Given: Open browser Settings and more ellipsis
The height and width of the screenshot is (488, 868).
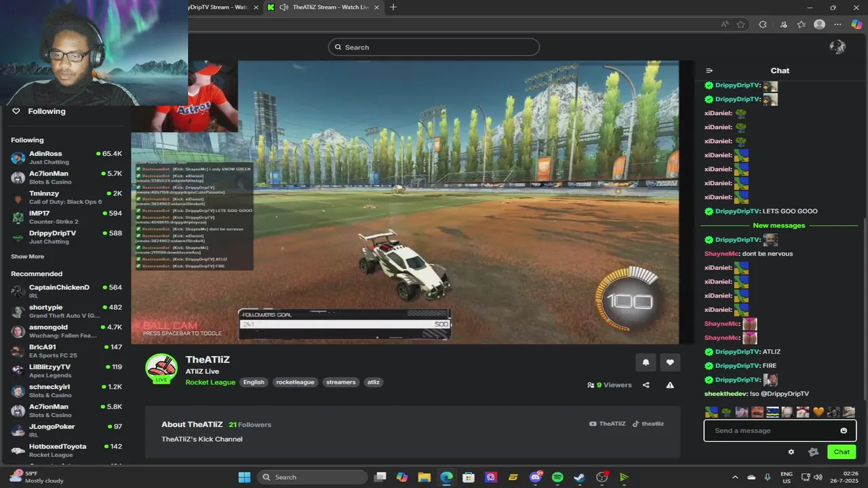Looking at the screenshot, I should pos(838,24).
